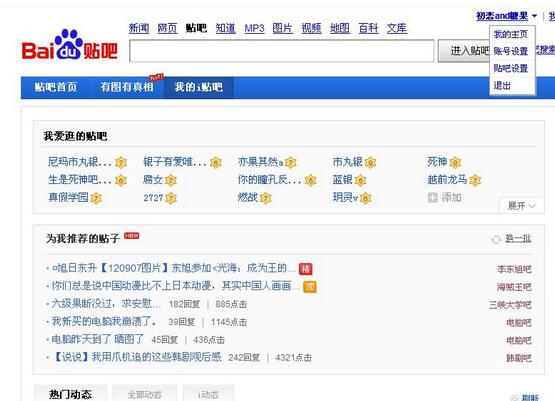
Task: Open the 图片 link in top navigation
Action: pos(282,28)
